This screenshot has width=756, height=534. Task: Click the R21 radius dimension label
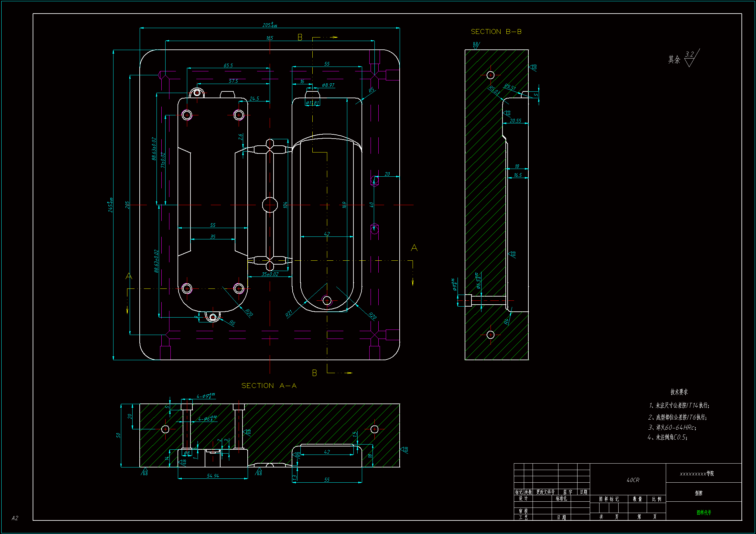pos(289,314)
